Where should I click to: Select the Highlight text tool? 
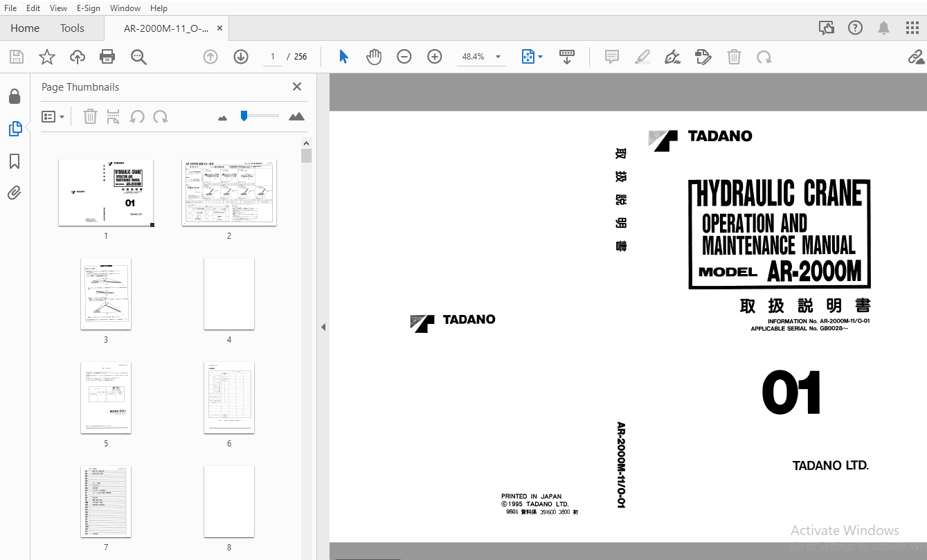[642, 57]
